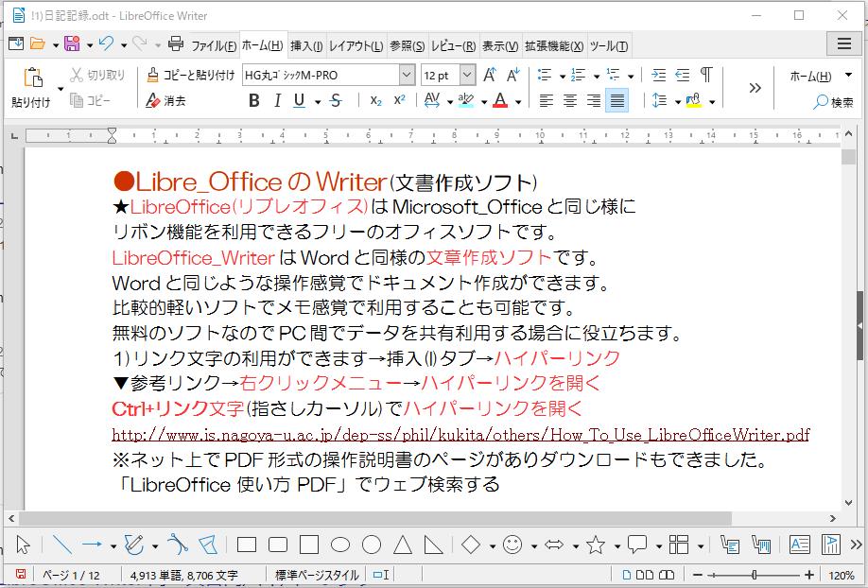Image resolution: width=868 pixels, height=588 pixels.
Task: Toggle Underline formatting
Action: 300,100
